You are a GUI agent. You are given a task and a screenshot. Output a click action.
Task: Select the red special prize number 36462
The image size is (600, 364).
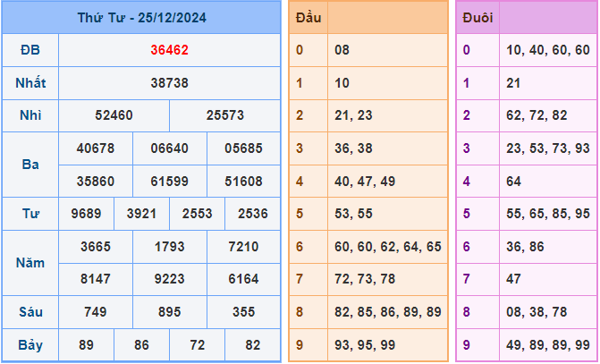point(169,50)
